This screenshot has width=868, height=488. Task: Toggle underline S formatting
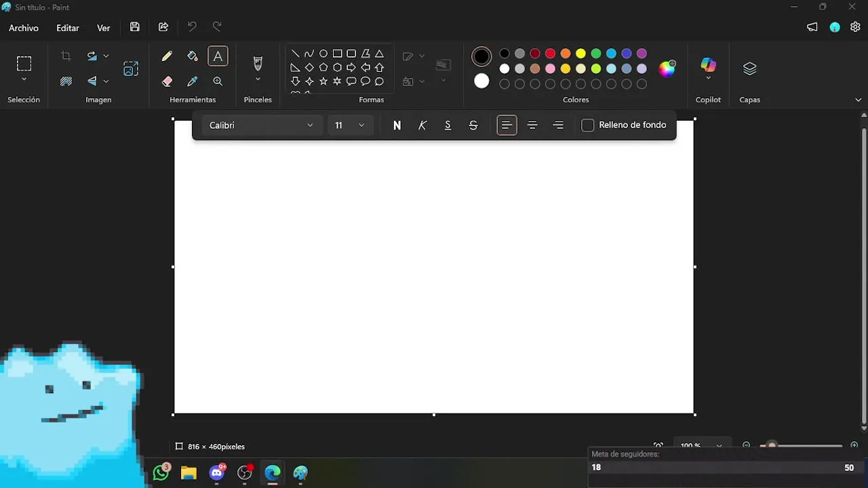click(448, 125)
